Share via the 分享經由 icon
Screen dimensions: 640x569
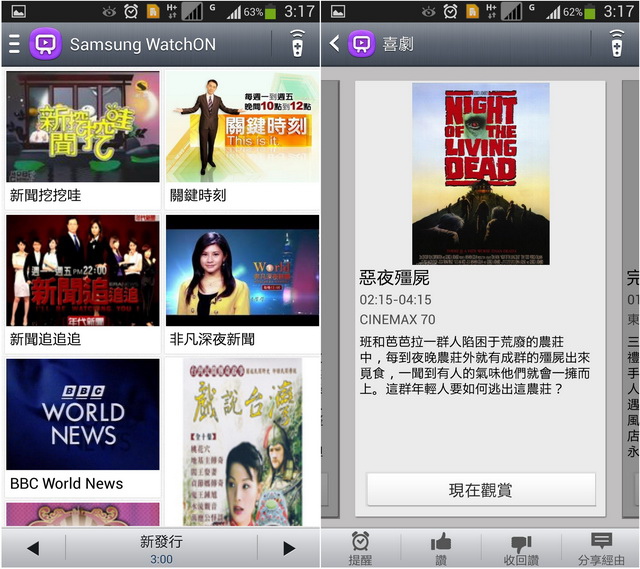click(x=601, y=548)
